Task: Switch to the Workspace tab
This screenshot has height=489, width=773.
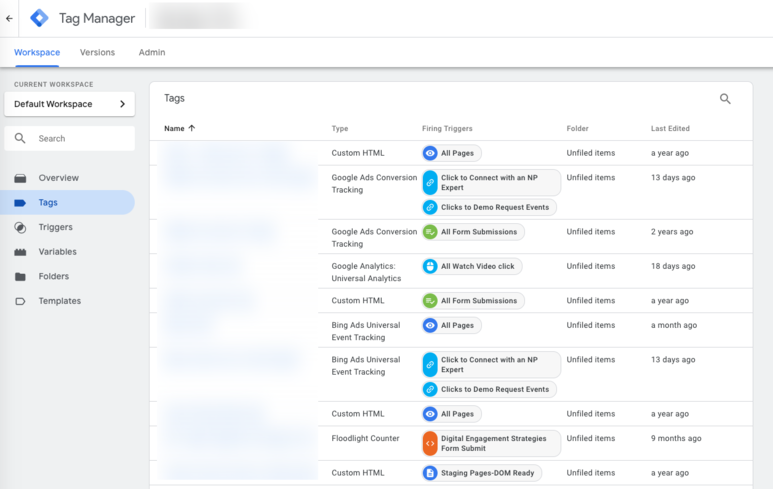Action: [x=37, y=52]
